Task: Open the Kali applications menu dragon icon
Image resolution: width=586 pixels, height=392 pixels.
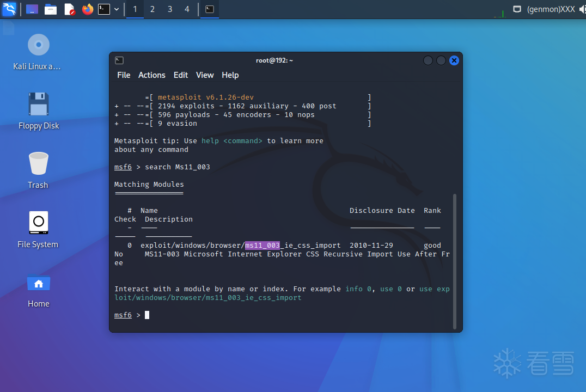Action: pyautogui.click(x=9, y=9)
